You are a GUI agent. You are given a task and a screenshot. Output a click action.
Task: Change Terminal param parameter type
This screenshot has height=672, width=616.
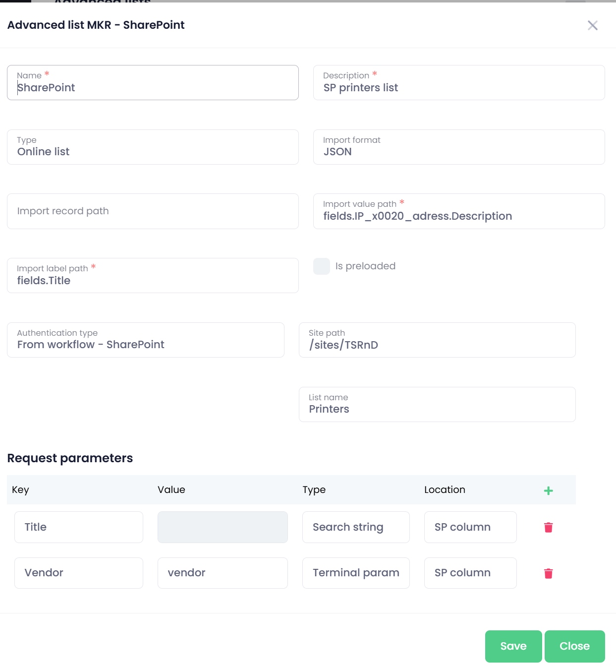(x=356, y=573)
